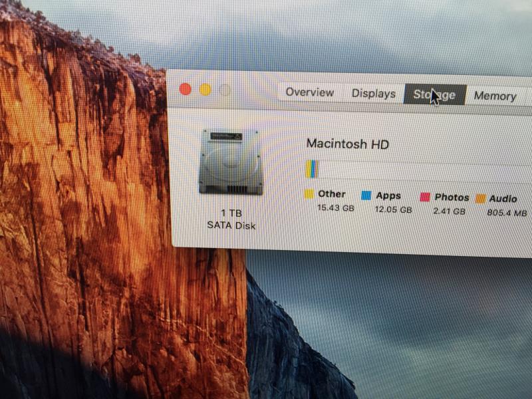Click the yellow Other legend swatch
The height and width of the screenshot is (399, 532).
(309, 194)
